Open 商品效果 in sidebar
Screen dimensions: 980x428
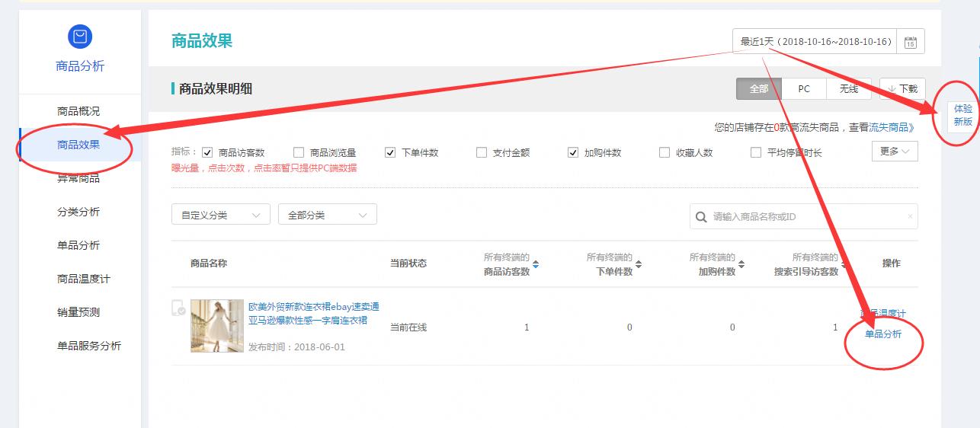pos(78,145)
